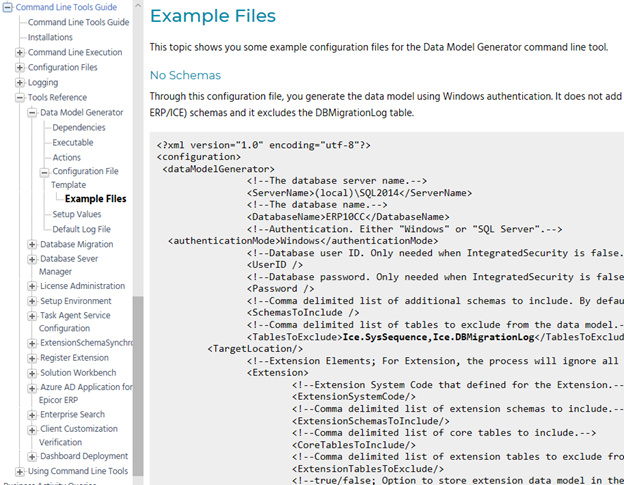Expand the ExtensionSchemaSynchro node
The height and width of the screenshot is (485, 624).
pos(32,343)
